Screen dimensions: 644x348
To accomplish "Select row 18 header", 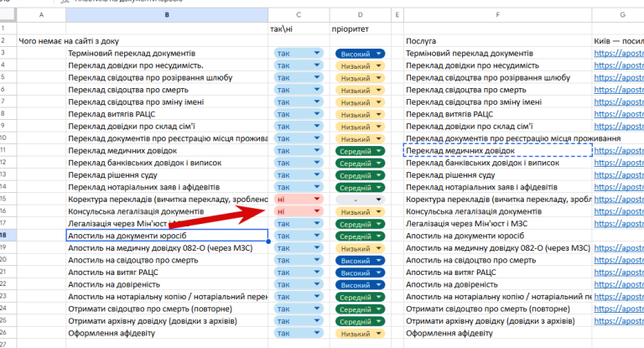I will click(x=8, y=236).
